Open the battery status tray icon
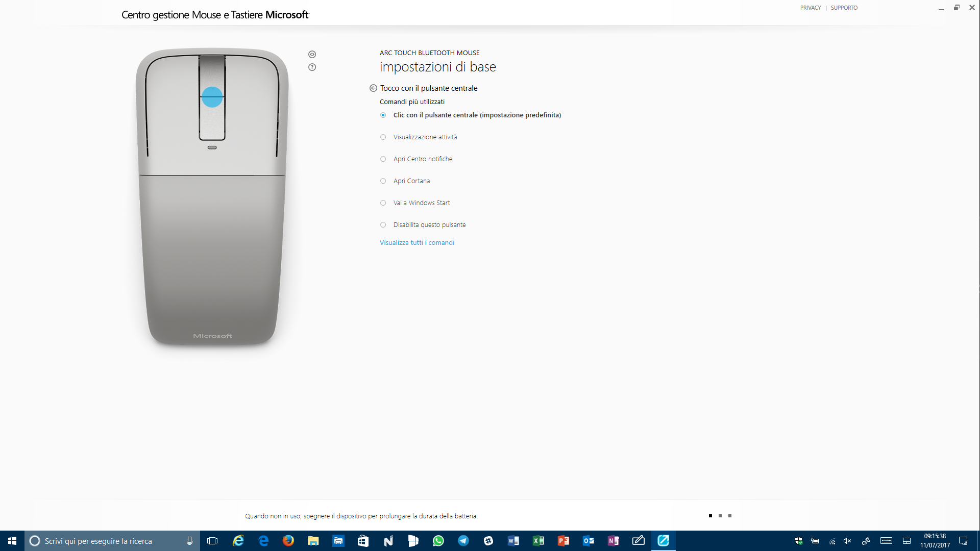The image size is (980, 551). 815,541
